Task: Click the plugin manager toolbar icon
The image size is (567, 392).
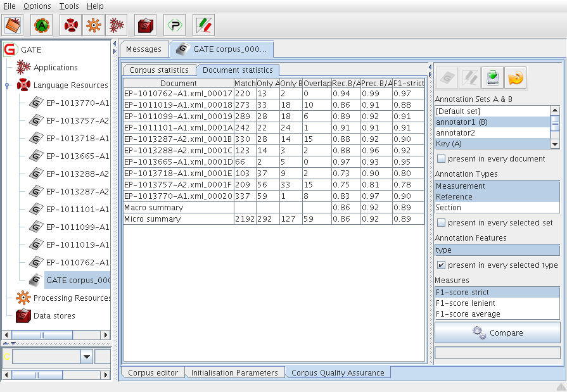Action: tap(174, 25)
